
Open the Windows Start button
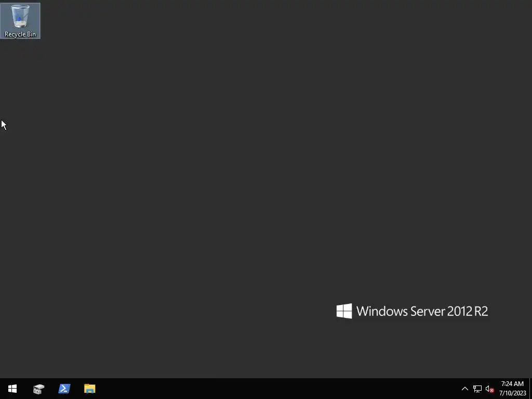pos(12,389)
